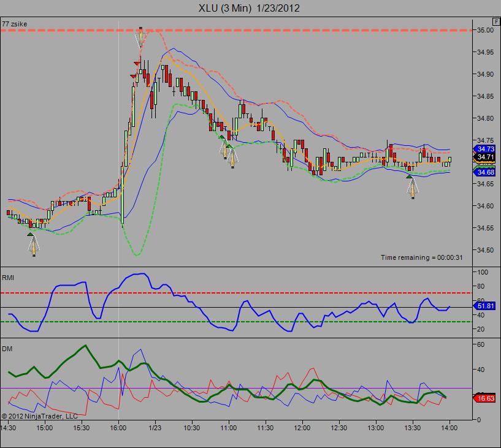Click the 11:00 time axis label
Image resolution: width=501 pixels, height=448 pixels.
pos(229,428)
